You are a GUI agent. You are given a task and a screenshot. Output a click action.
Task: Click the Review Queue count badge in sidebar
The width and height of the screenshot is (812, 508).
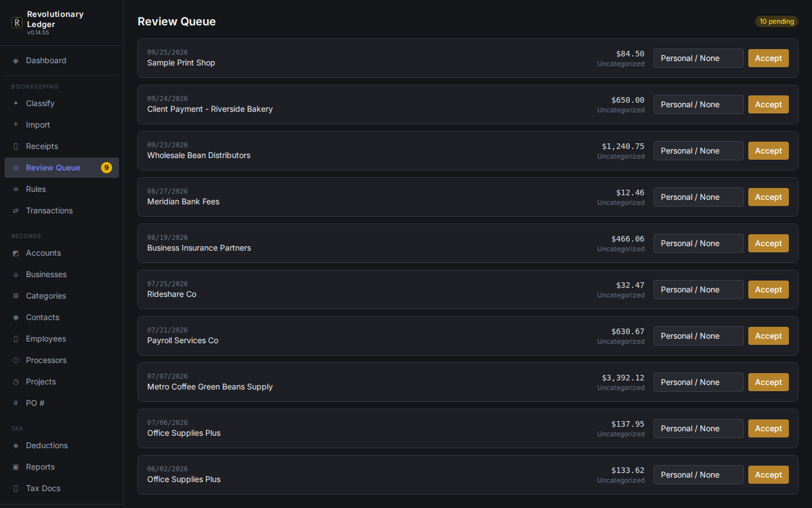pyautogui.click(x=107, y=168)
